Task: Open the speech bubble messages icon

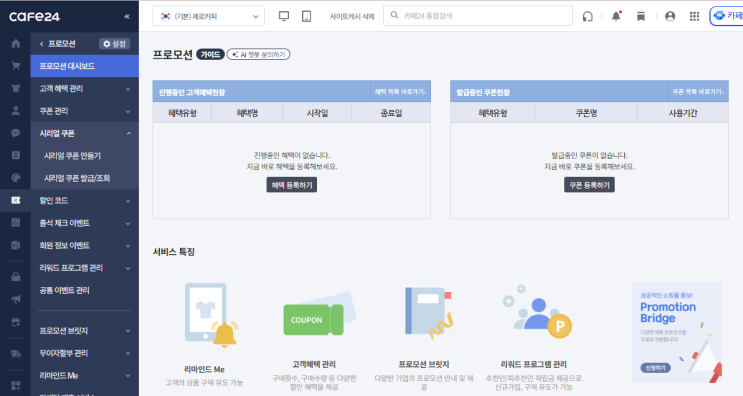Action: pos(16,133)
